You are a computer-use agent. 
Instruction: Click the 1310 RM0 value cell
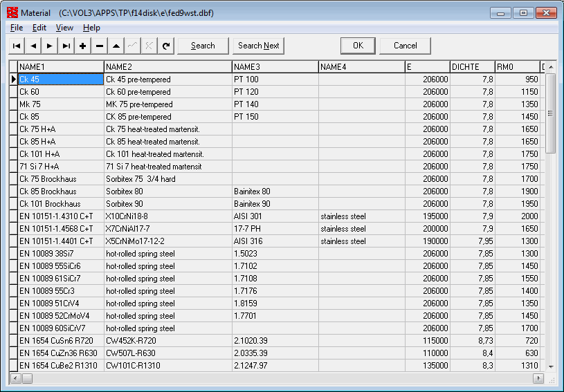click(x=517, y=366)
